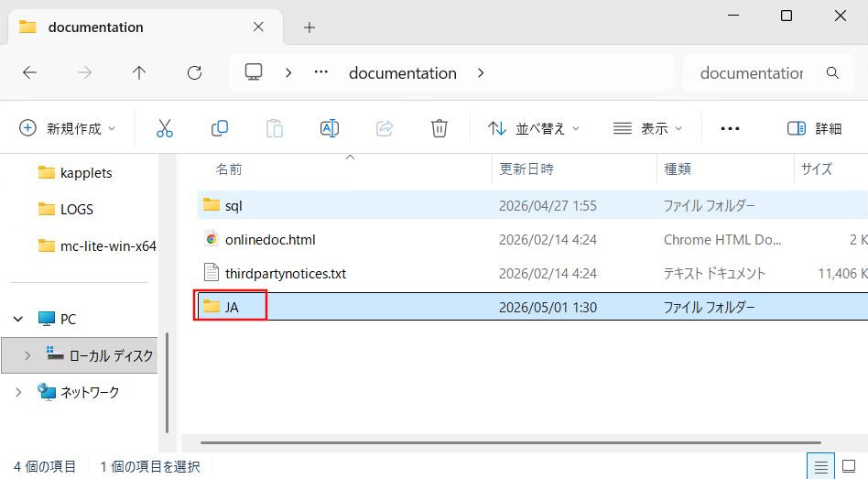Viewport: 868px width, 479px height.
Task: Expand the ネットワーク node
Action: point(18,392)
